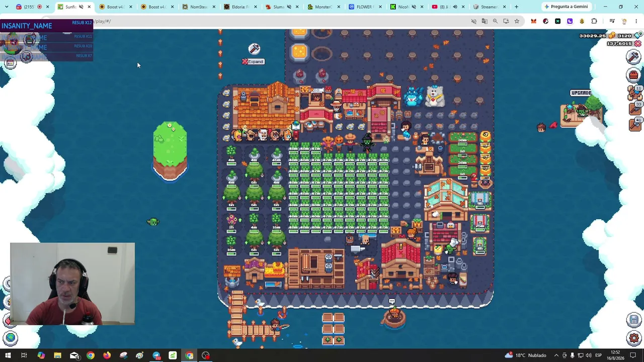Click the white lucky cat statue
Image resolution: width=644 pixels, height=362 pixels.
(435, 96)
